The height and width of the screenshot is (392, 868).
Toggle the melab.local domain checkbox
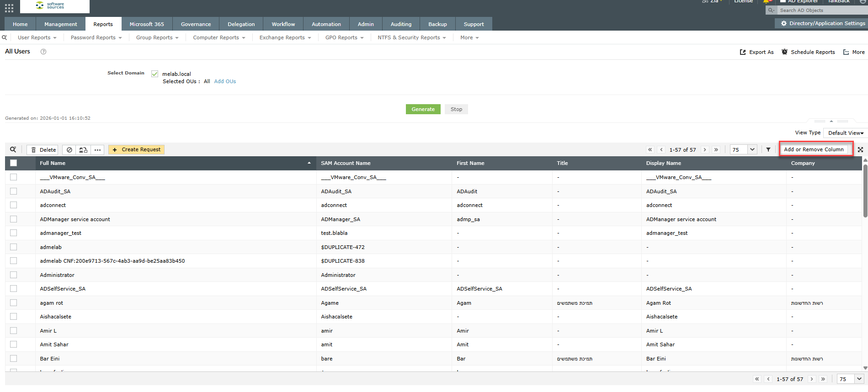click(155, 74)
